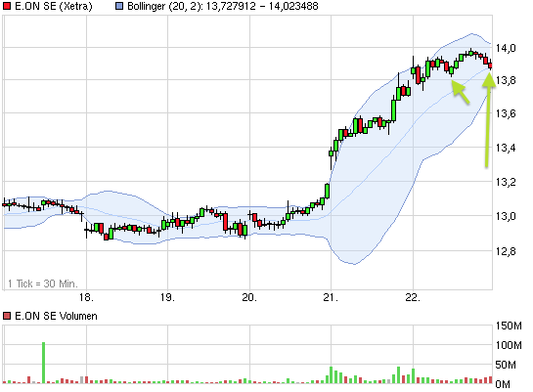Viewport: 533px width, 392px height.
Task: Click the 'E.ON SE Volumen' label
Action: tap(56, 317)
